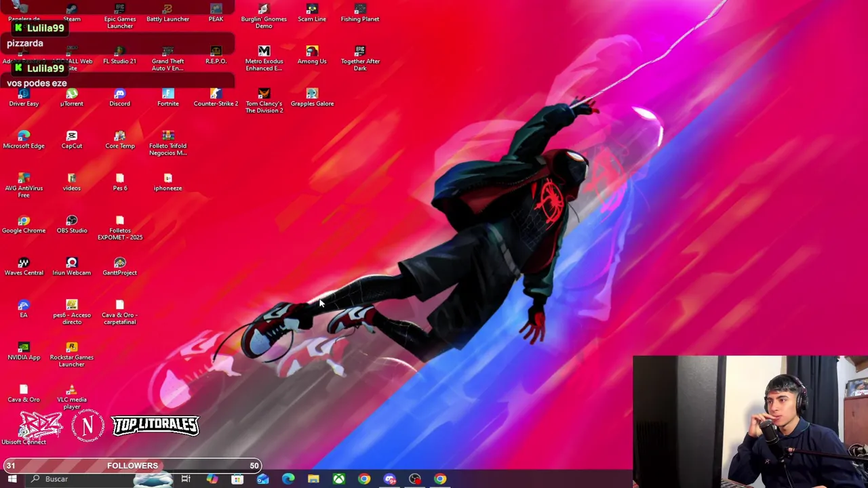Open Task View from the taskbar

(186, 479)
